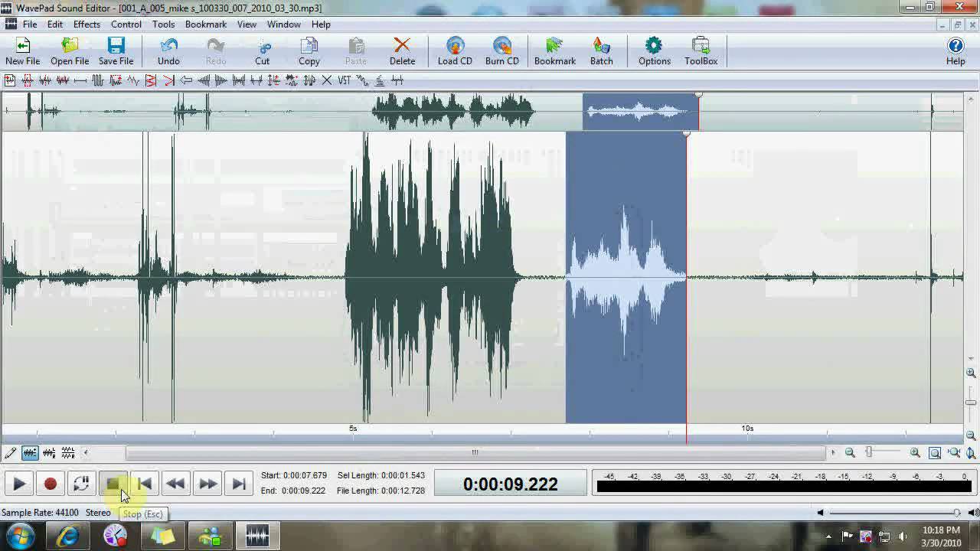Image resolution: width=980 pixels, height=551 pixels.
Task: Open the Effects menu
Action: pos(87,24)
